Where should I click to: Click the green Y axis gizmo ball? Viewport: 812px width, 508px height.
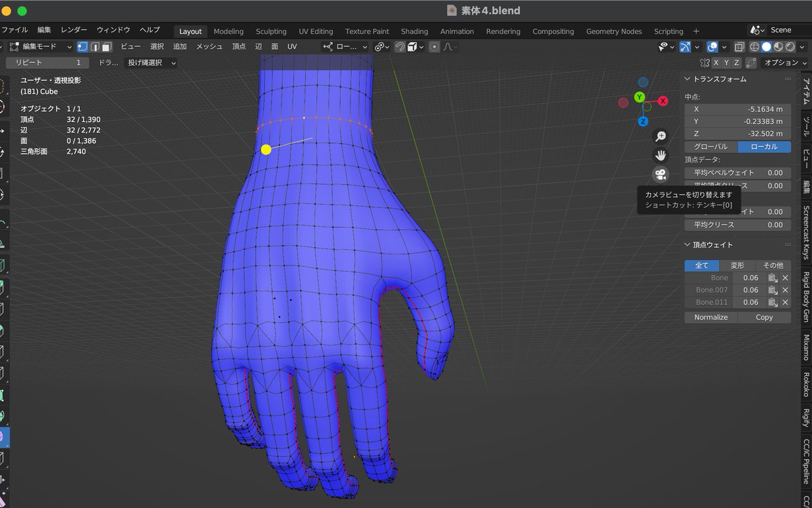coord(639,98)
